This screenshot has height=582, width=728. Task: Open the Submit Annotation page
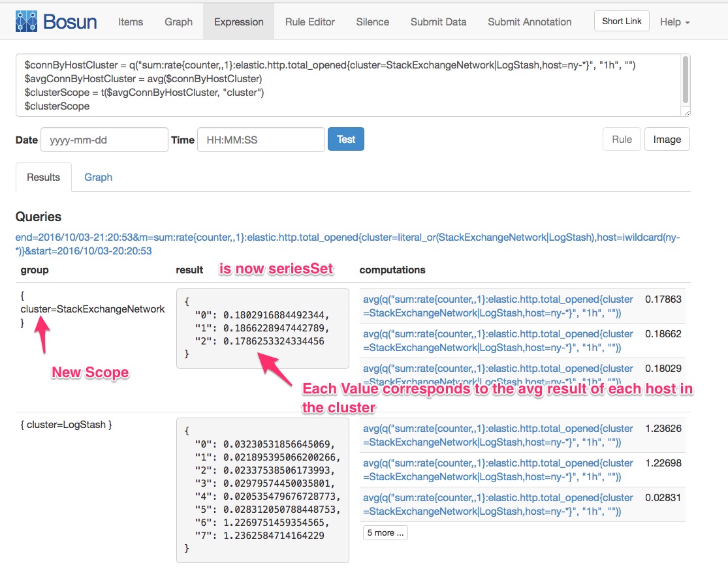[x=530, y=22]
